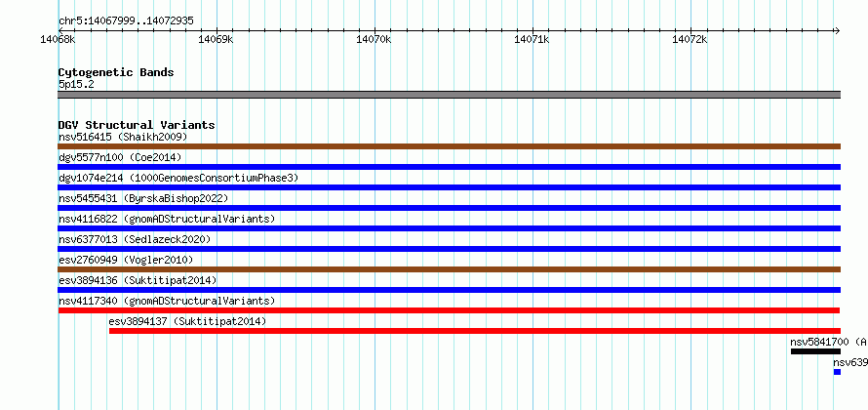Click the DGV Structural Variants track title
The image size is (868, 410).
(x=137, y=125)
